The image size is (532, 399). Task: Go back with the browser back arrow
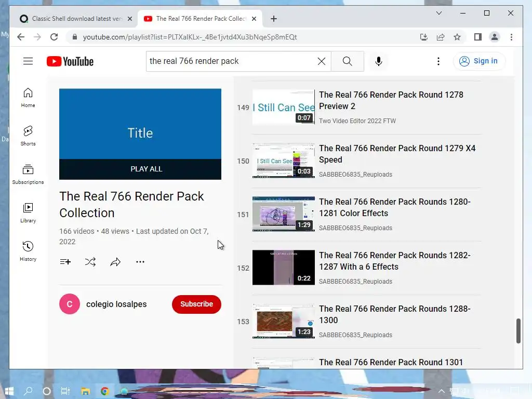pos(21,37)
